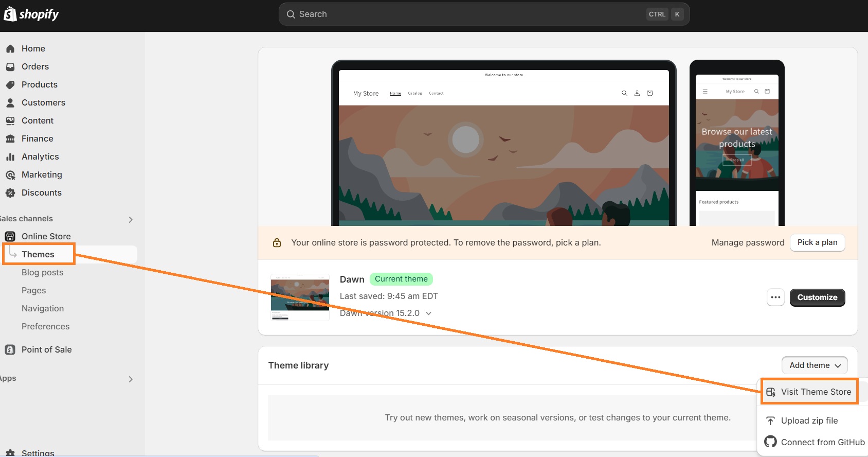Click Contact link in desktop theme preview
Image resolution: width=868 pixels, height=457 pixels.
(x=436, y=93)
